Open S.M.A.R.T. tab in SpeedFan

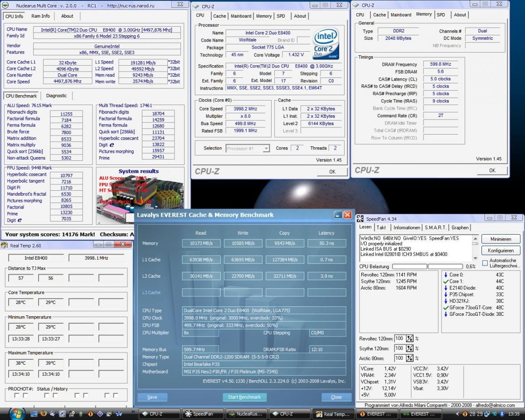(x=436, y=227)
